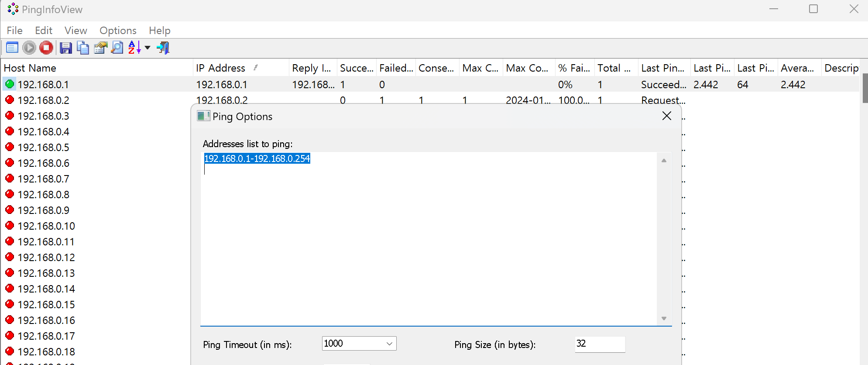Open the Ping Timeout 1000 combo box

point(359,344)
